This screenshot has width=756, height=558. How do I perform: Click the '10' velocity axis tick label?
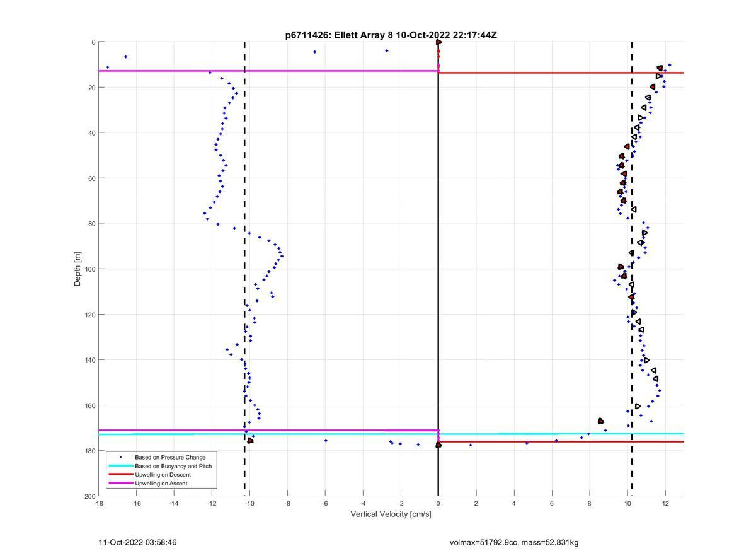(x=627, y=503)
